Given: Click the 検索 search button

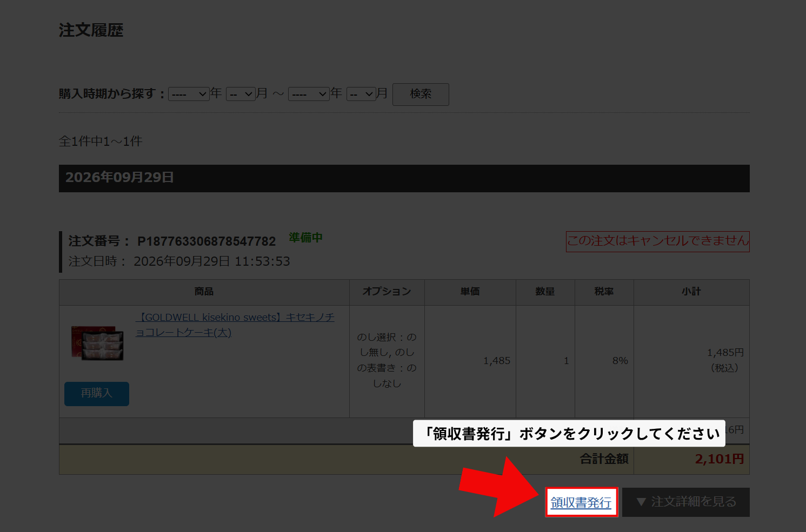Looking at the screenshot, I should [421, 94].
